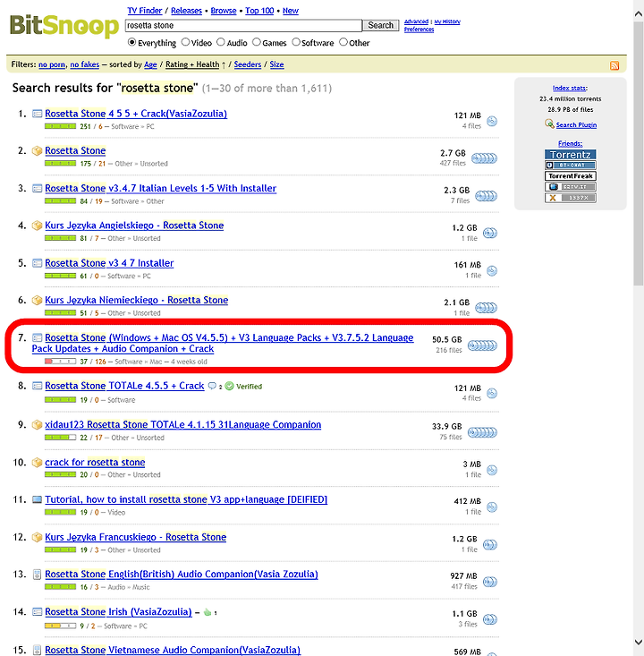Click disc icons beside the 50.5 GB result
The height and width of the screenshot is (656, 644).
coord(482,345)
